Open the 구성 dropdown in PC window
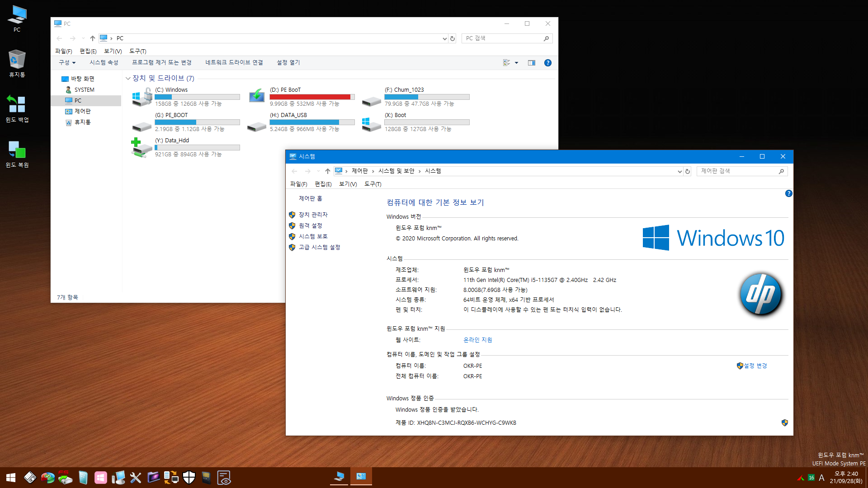This screenshot has width=868, height=488. click(67, 62)
